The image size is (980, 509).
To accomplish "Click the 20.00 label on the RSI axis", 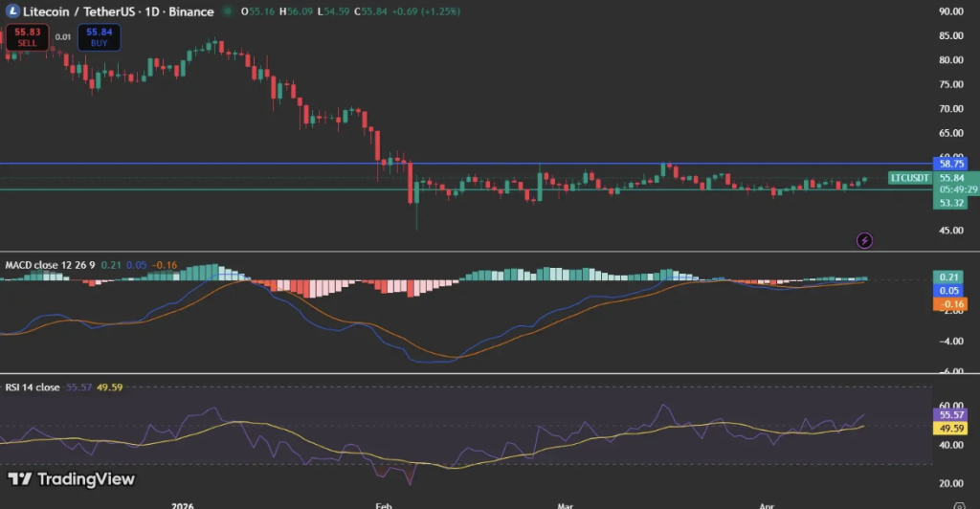I will pos(951,483).
